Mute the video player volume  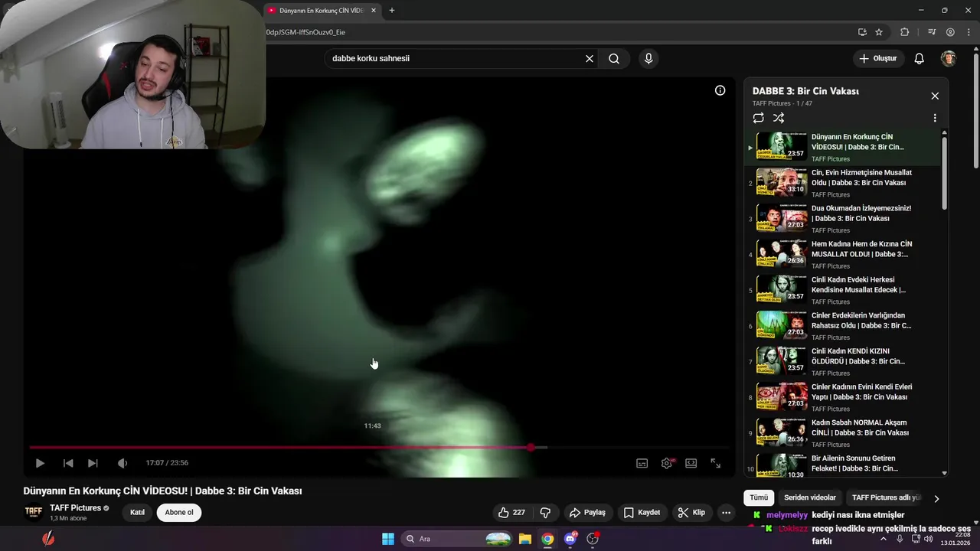[x=122, y=463]
